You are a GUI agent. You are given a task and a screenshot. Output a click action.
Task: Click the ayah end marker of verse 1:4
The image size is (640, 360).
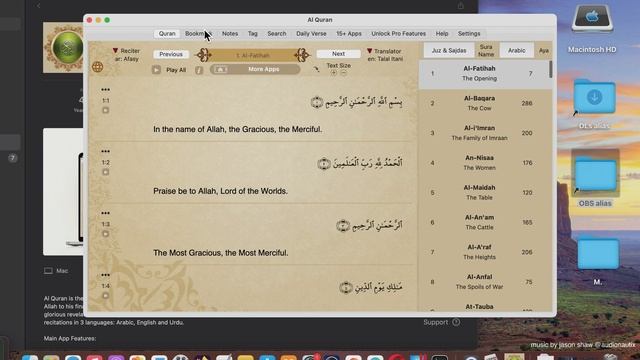click(346, 288)
